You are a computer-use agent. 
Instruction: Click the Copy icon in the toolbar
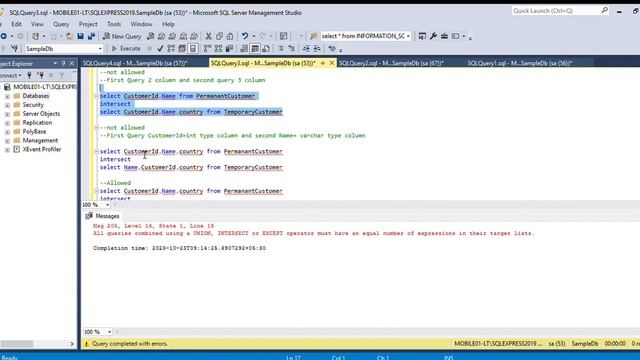pyautogui.click(x=219, y=36)
